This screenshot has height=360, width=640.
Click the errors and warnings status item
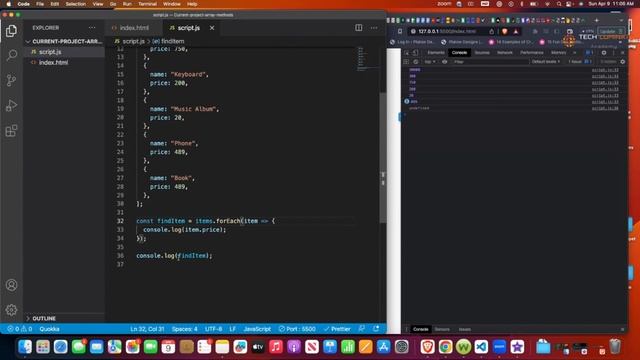pos(19,329)
